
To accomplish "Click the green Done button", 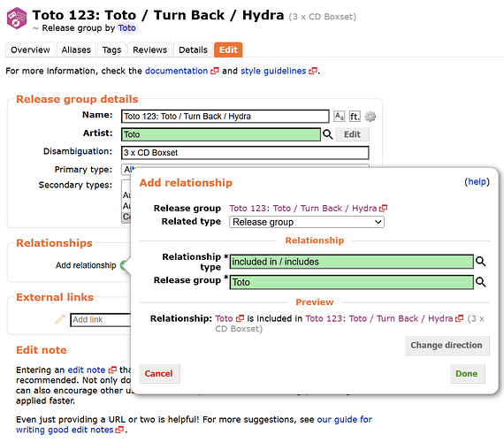I will pos(467,374).
